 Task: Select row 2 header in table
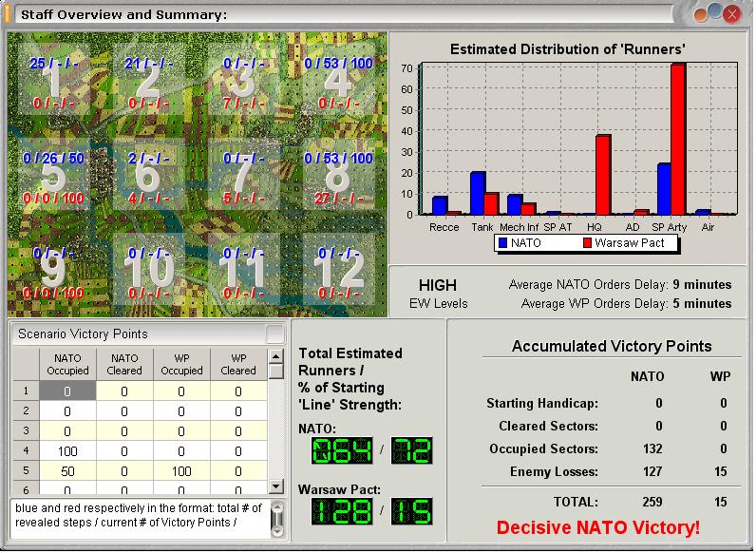pos(26,410)
